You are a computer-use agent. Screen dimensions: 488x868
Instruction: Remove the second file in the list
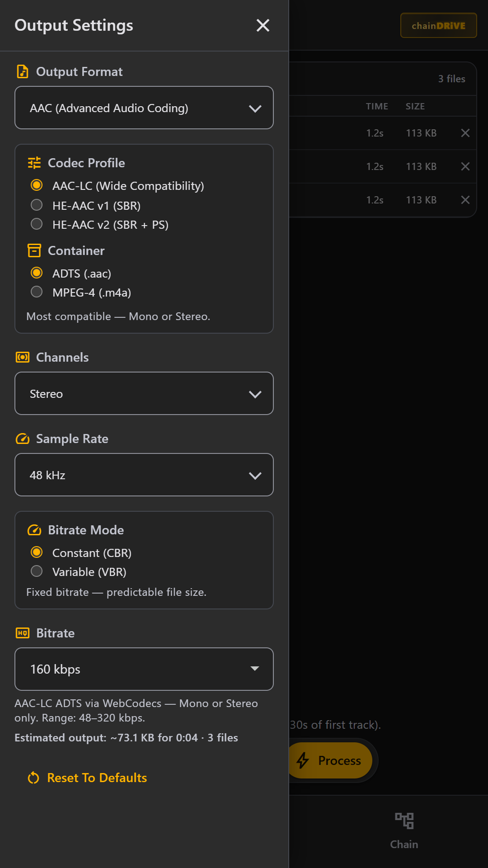[x=465, y=166]
